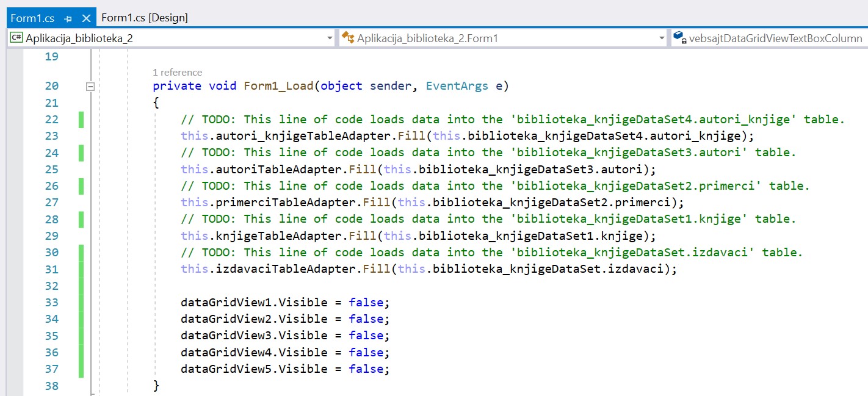868x396 pixels.
Task: Toggle the pin icon on Form1.cs tab
Action: pos(68,19)
